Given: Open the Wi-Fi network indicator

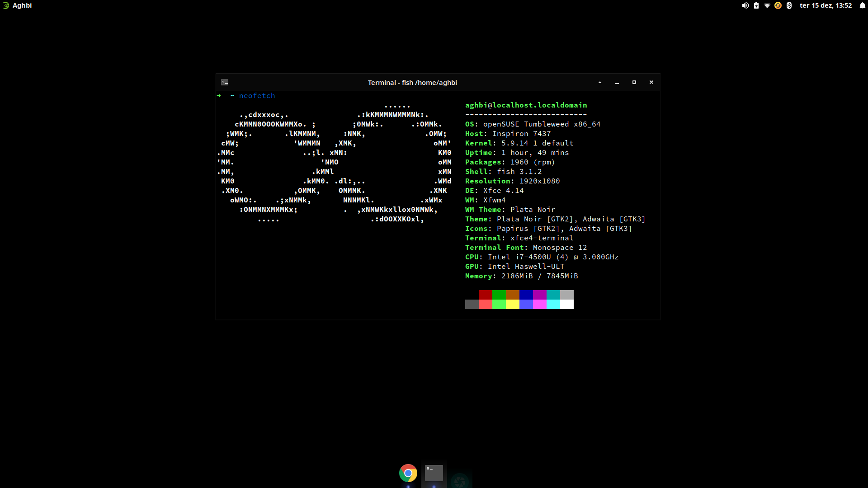Looking at the screenshot, I should click(767, 5).
